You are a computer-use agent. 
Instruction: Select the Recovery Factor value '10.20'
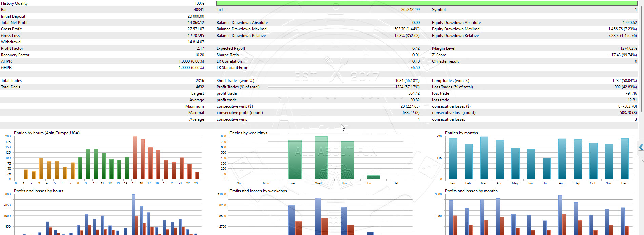[200, 55]
